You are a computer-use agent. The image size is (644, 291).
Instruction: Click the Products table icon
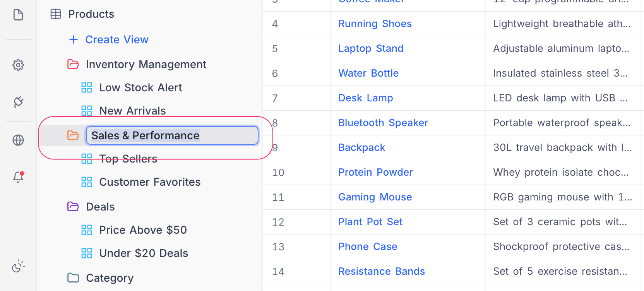pos(56,14)
